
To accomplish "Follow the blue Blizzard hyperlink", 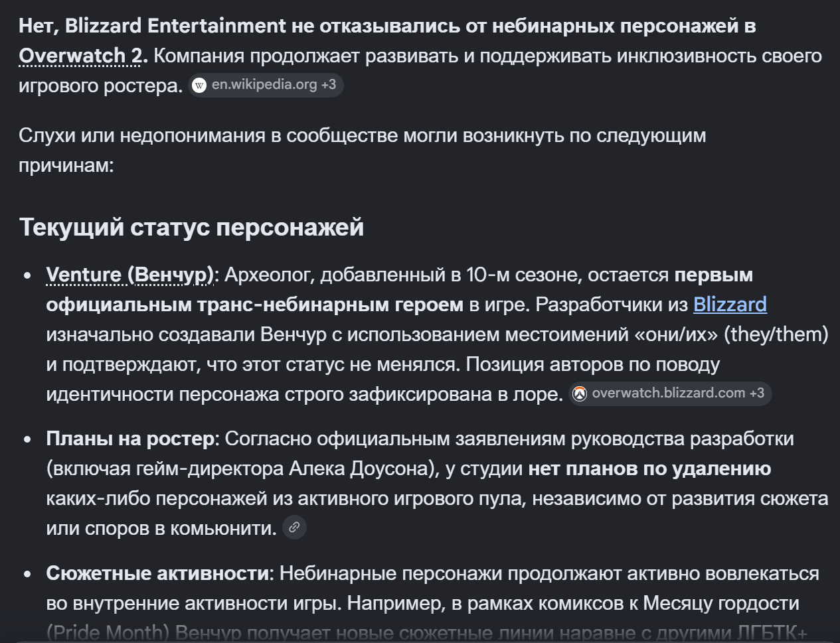I will pyautogui.click(x=730, y=304).
